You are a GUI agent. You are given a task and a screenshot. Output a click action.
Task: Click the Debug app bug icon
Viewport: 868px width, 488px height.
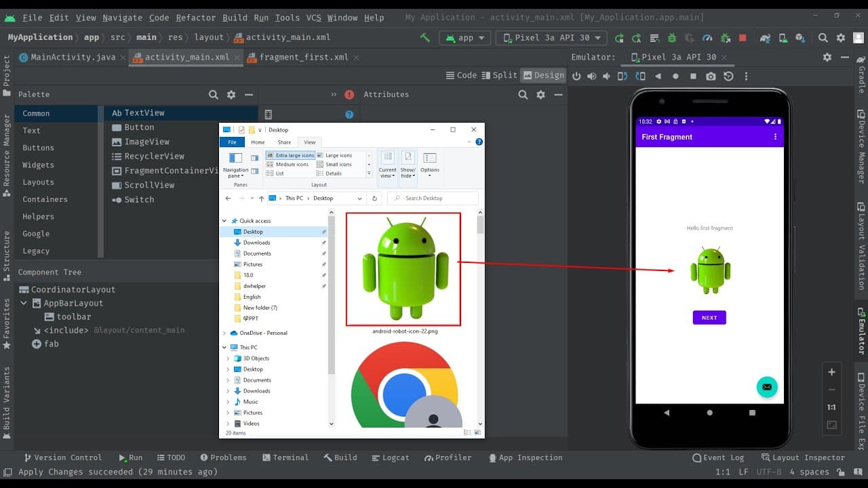[x=672, y=38]
